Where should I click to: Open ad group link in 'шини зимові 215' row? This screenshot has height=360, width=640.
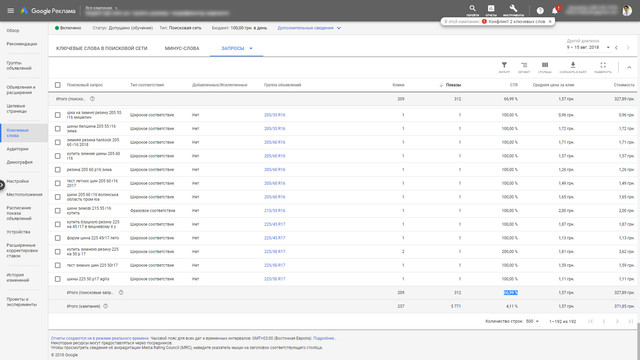[275, 211]
